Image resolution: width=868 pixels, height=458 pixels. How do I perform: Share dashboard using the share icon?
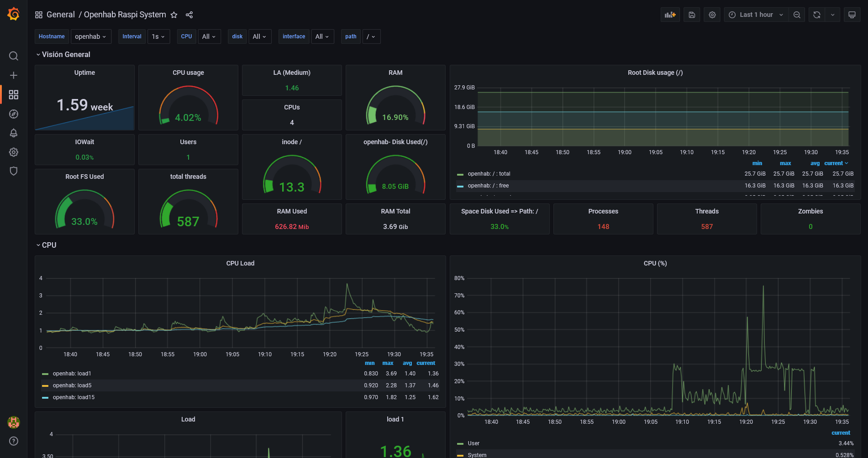[x=189, y=15]
